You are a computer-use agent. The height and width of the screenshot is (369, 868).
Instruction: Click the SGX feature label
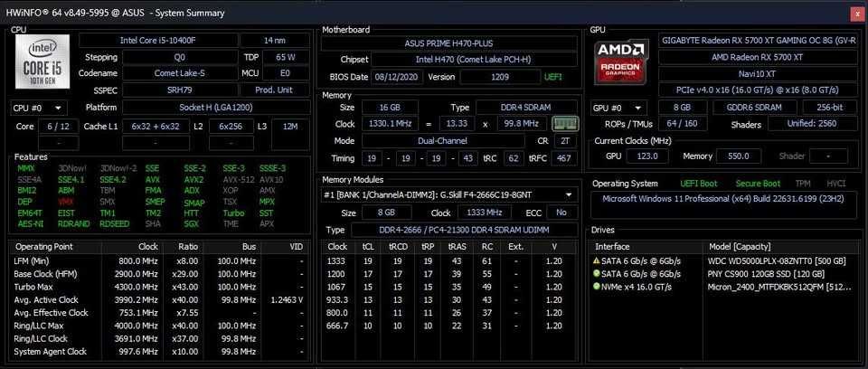(191, 223)
